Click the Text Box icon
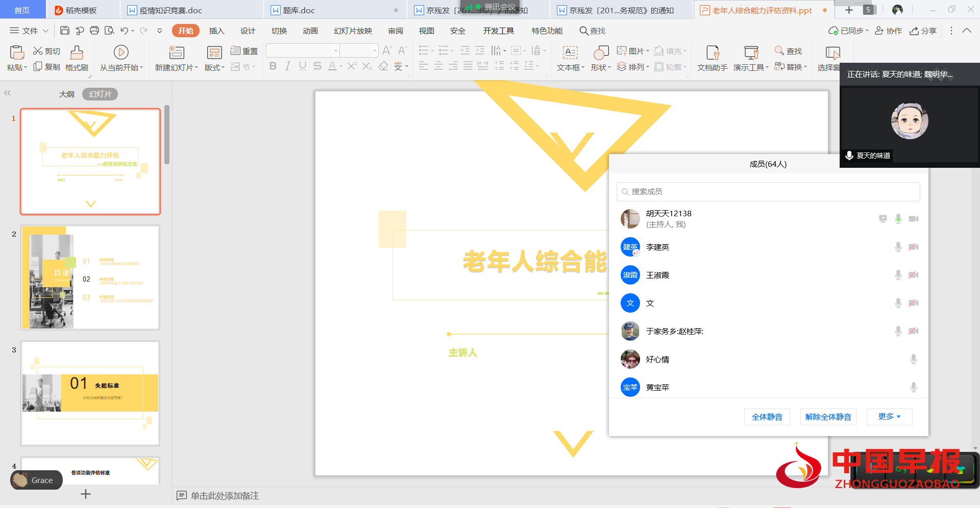 [570, 52]
